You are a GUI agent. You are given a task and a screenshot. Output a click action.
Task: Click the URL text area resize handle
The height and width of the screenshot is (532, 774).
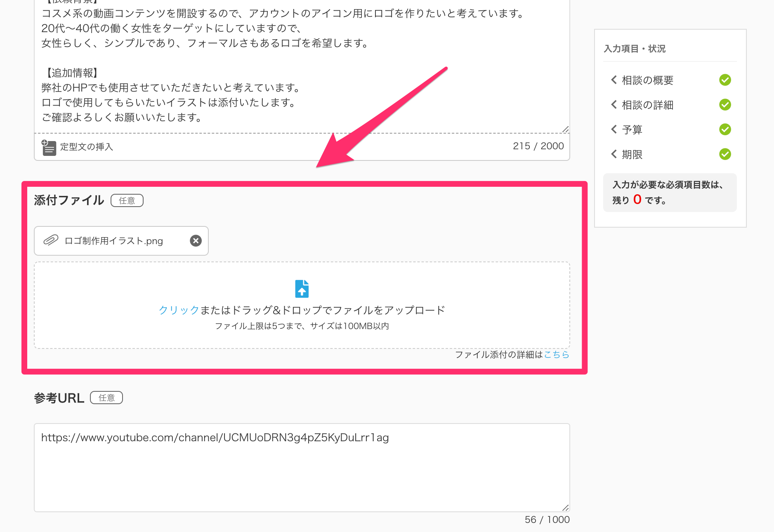[565, 508]
